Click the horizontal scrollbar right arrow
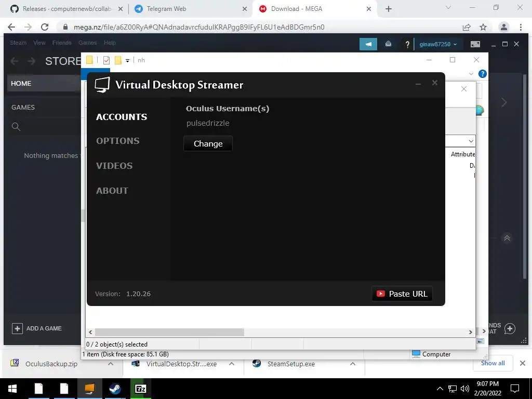532x399 pixels. 471,332
